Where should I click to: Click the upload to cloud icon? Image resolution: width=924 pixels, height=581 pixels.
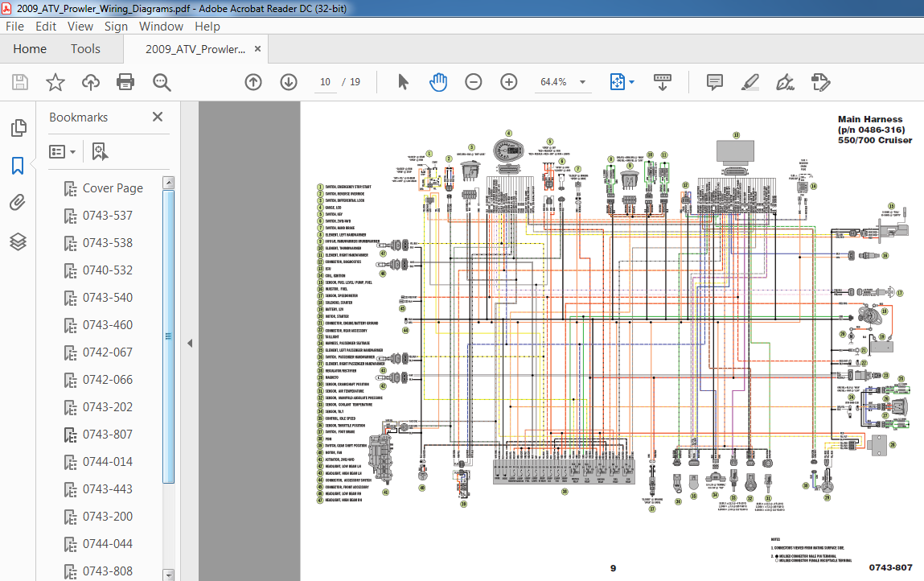point(90,82)
